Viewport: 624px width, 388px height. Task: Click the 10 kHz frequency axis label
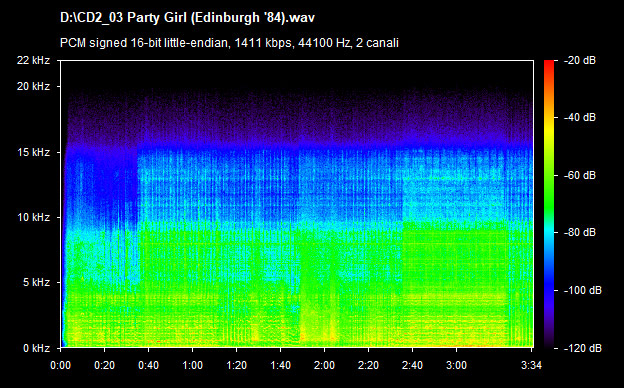click(x=33, y=217)
